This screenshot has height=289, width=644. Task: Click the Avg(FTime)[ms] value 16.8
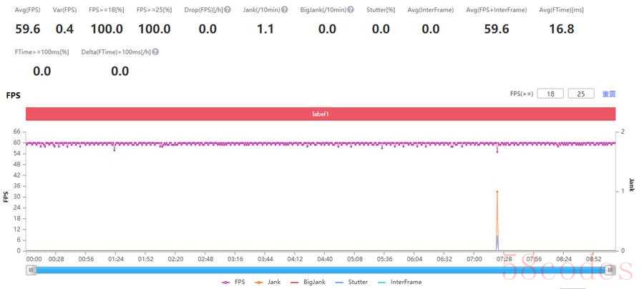point(561,29)
